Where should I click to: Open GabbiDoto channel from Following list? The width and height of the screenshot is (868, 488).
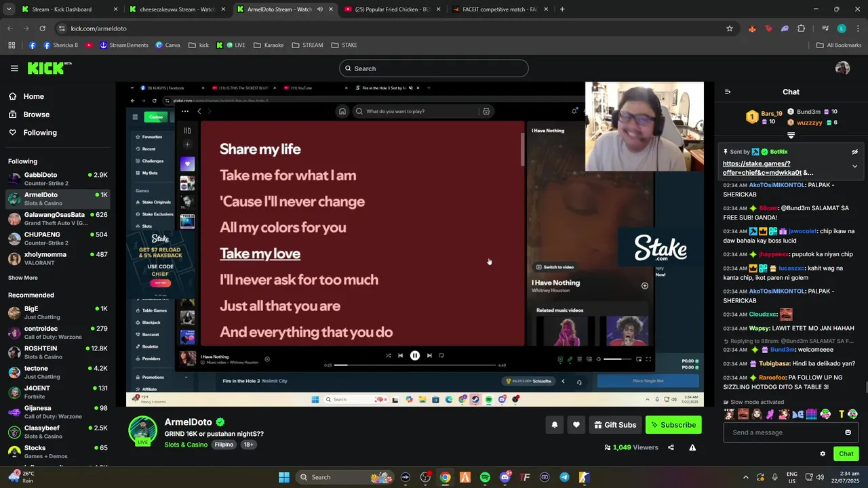coord(58,179)
